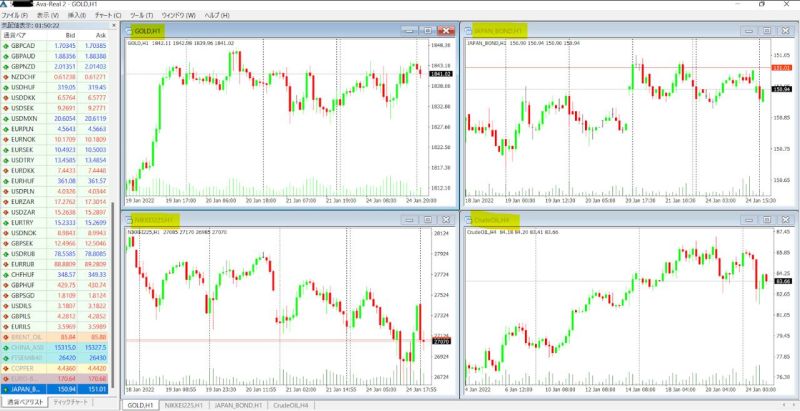Click the market watch vertical scrollbar
The height and width of the screenshot is (411, 800).
113,296
